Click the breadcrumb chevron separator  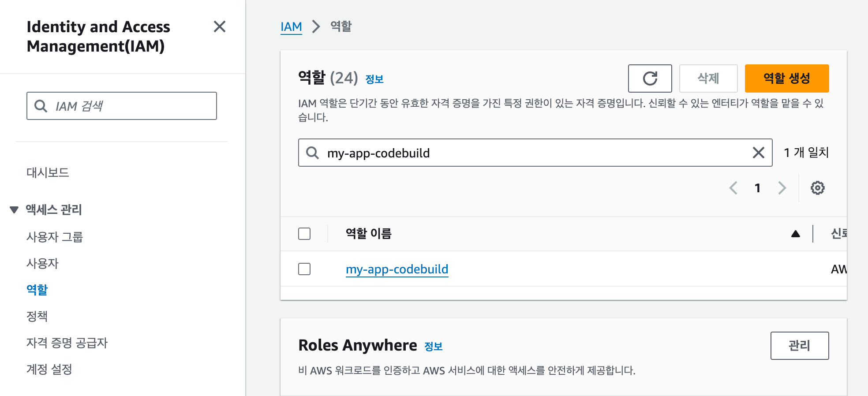pyautogui.click(x=316, y=26)
